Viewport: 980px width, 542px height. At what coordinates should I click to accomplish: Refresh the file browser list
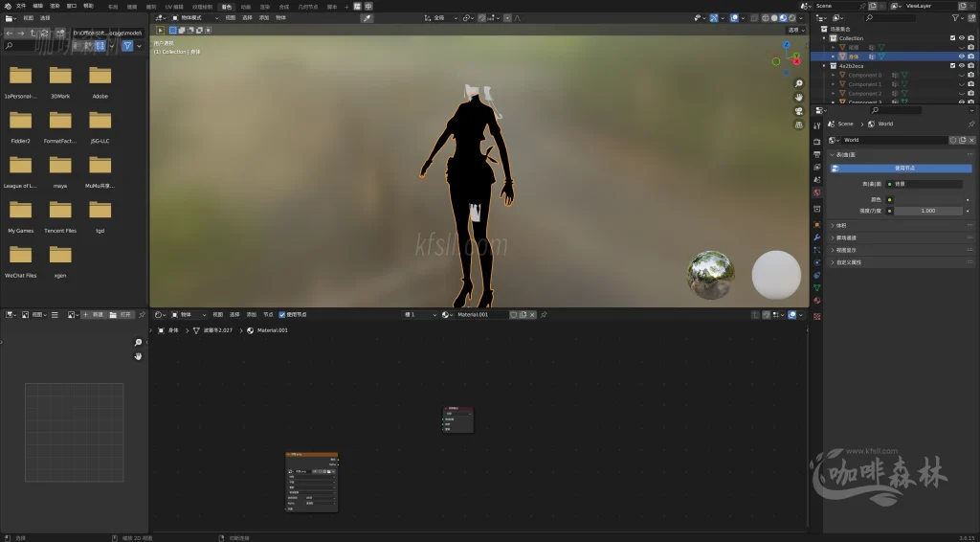pyautogui.click(x=45, y=34)
